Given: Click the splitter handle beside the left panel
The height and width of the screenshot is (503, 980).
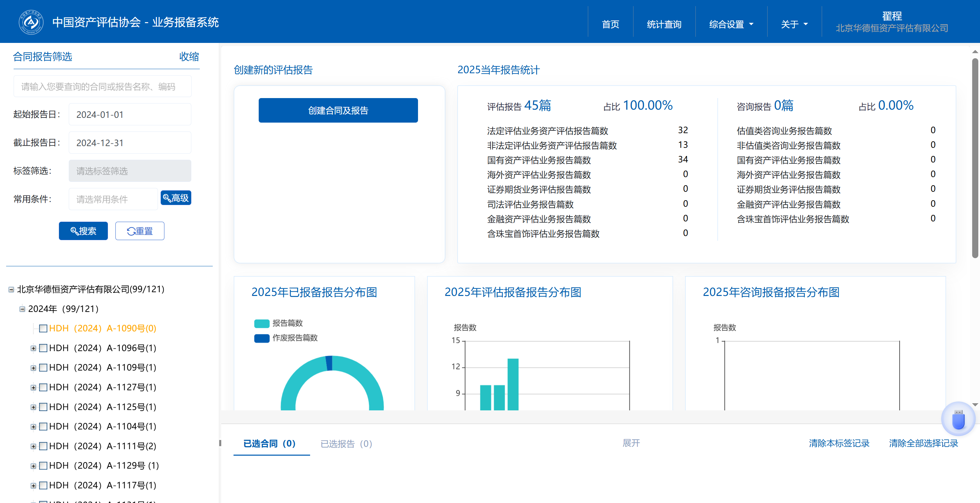Looking at the screenshot, I should point(220,443).
